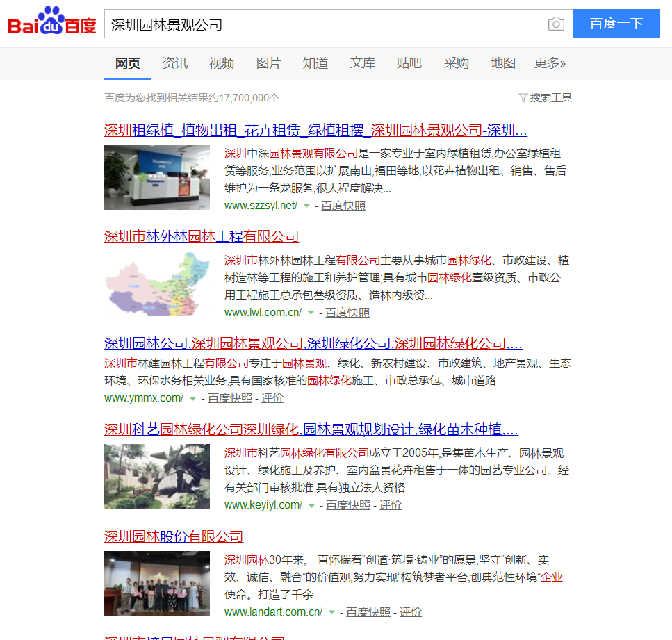Click snippet text 深圳市林建园林工程有限公司
The image size is (672, 640).
[177, 363]
